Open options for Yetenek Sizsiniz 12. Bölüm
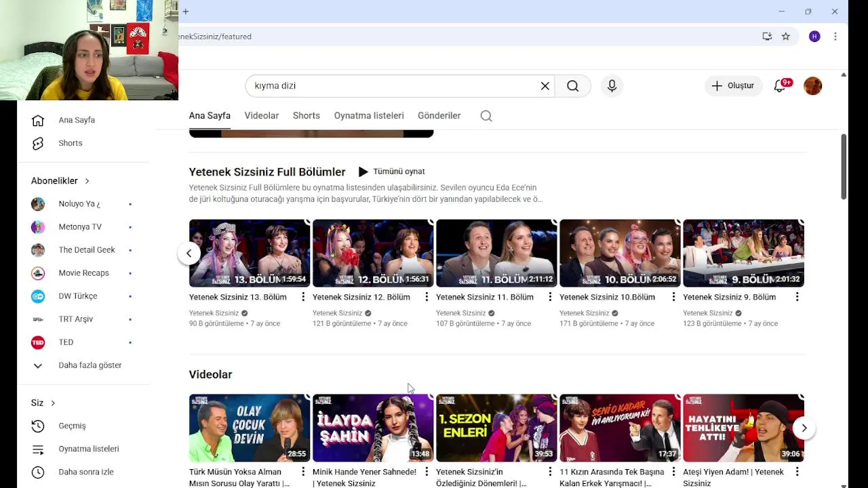868x488 pixels. point(427,297)
